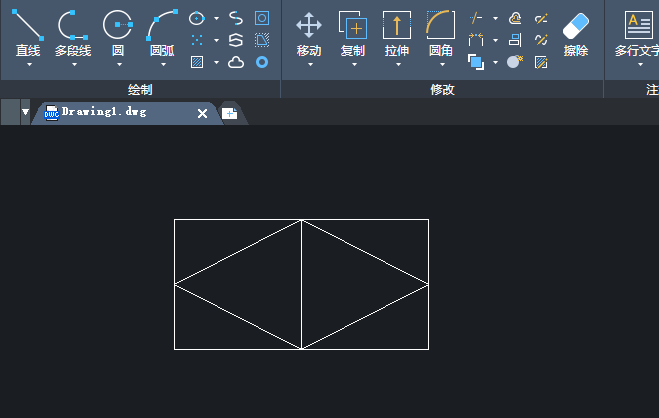Select the 直线 (Line) tool
Image resolution: width=659 pixels, height=418 pixels.
coord(28,32)
